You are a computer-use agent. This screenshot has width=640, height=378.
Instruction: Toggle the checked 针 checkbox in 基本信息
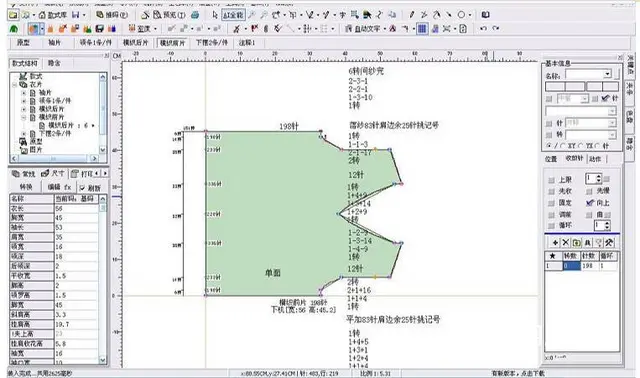[x=605, y=98]
